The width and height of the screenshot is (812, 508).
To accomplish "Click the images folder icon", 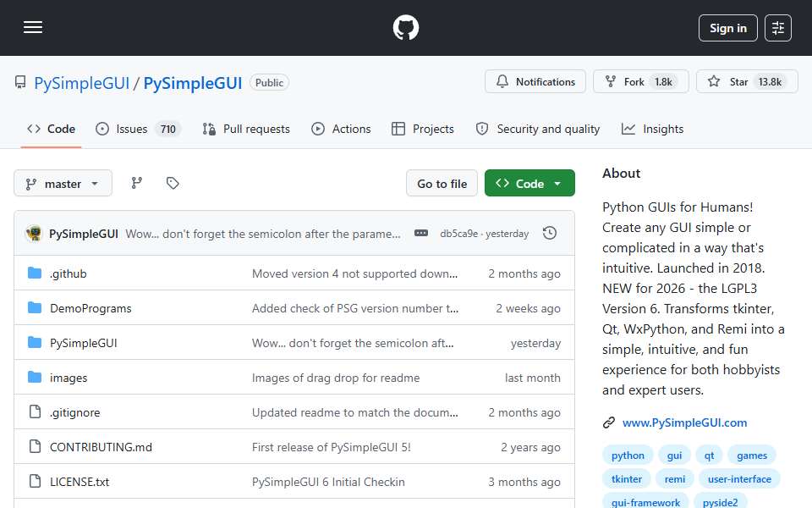I will pyautogui.click(x=35, y=378).
